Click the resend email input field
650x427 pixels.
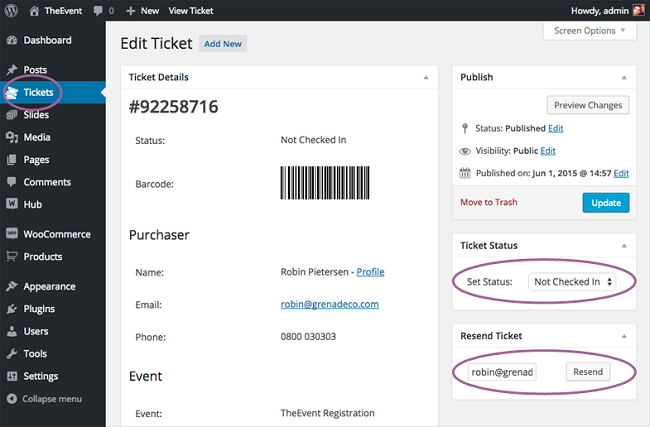[x=503, y=372]
